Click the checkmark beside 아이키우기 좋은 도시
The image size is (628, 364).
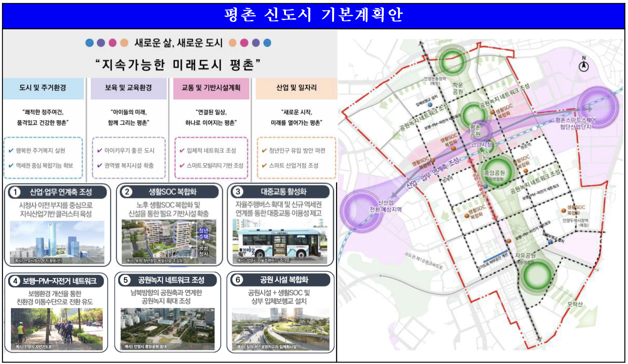pos(100,150)
